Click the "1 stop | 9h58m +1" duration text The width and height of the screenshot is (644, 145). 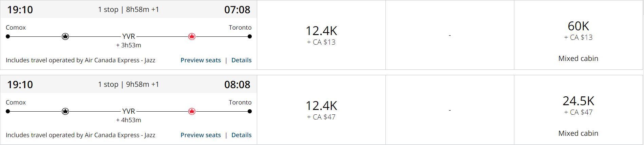pyautogui.click(x=128, y=84)
